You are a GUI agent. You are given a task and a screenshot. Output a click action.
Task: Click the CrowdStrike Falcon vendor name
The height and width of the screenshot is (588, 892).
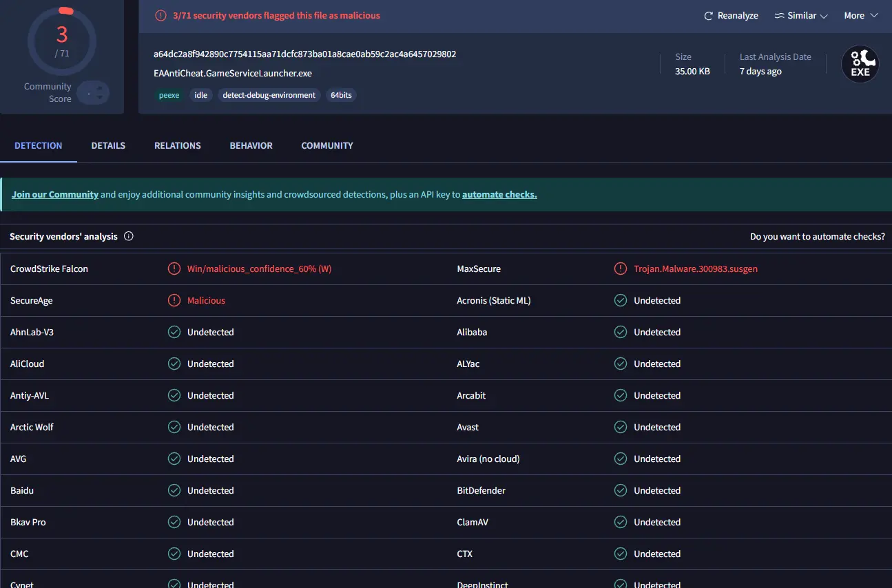pyautogui.click(x=49, y=269)
